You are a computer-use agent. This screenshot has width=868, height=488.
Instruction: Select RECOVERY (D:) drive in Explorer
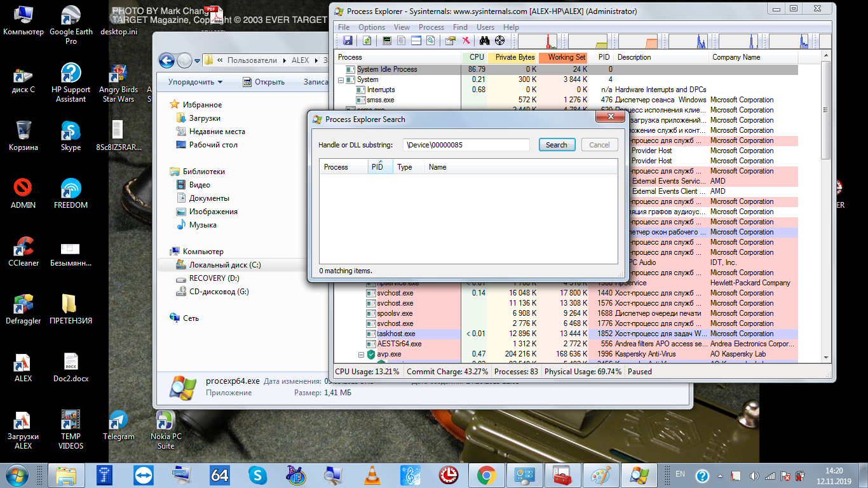tap(214, 278)
